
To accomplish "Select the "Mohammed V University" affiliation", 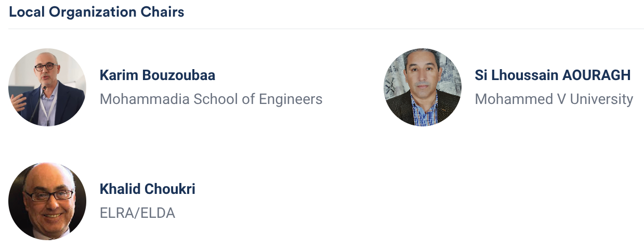I will (554, 99).
